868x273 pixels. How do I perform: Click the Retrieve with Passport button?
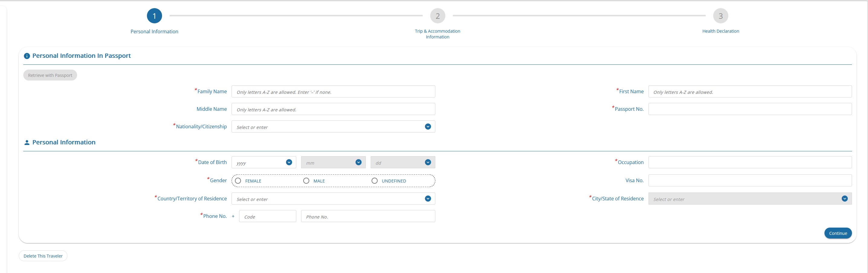[x=50, y=75]
